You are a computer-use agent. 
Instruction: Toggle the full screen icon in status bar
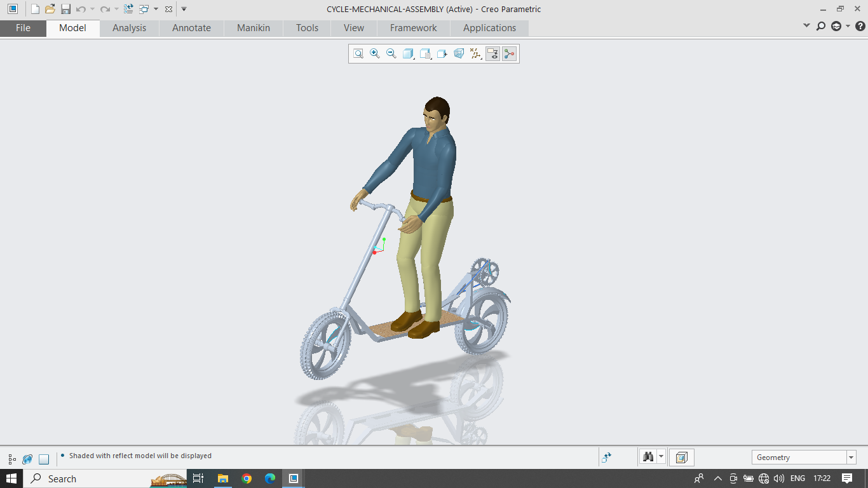point(44,459)
